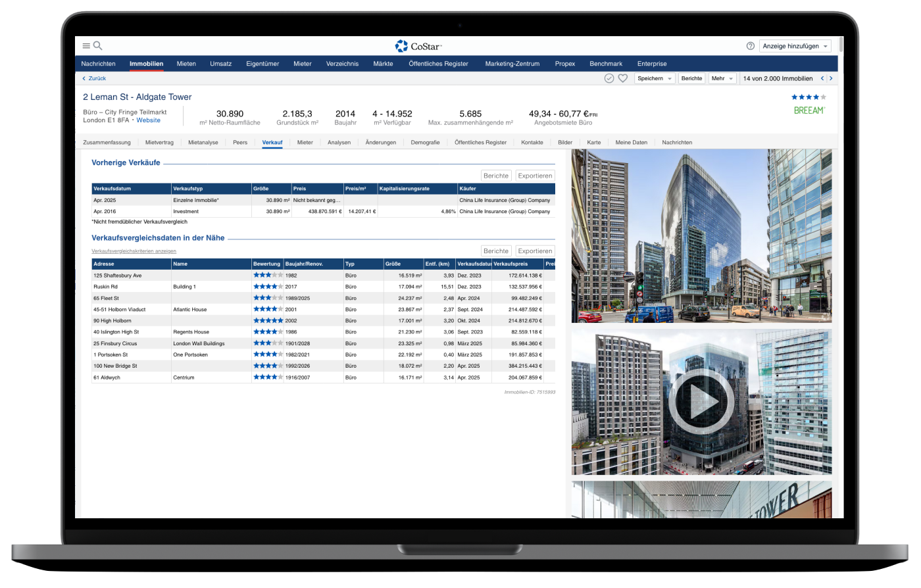Viewport: 921px width, 588px height.
Task: Expand the Anzeige hinzufügen dropdown
Action: click(795, 46)
